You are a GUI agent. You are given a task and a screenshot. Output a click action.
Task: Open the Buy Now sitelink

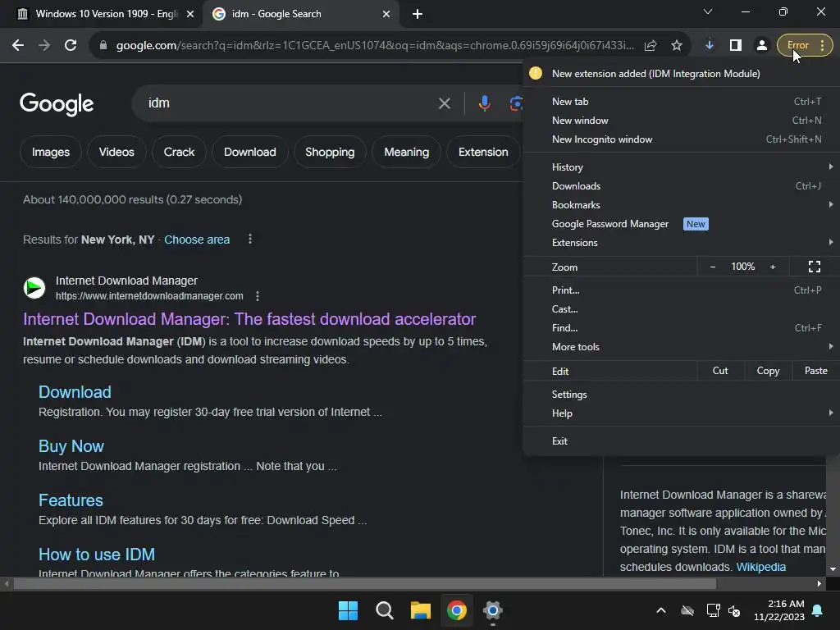click(x=71, y=446)
